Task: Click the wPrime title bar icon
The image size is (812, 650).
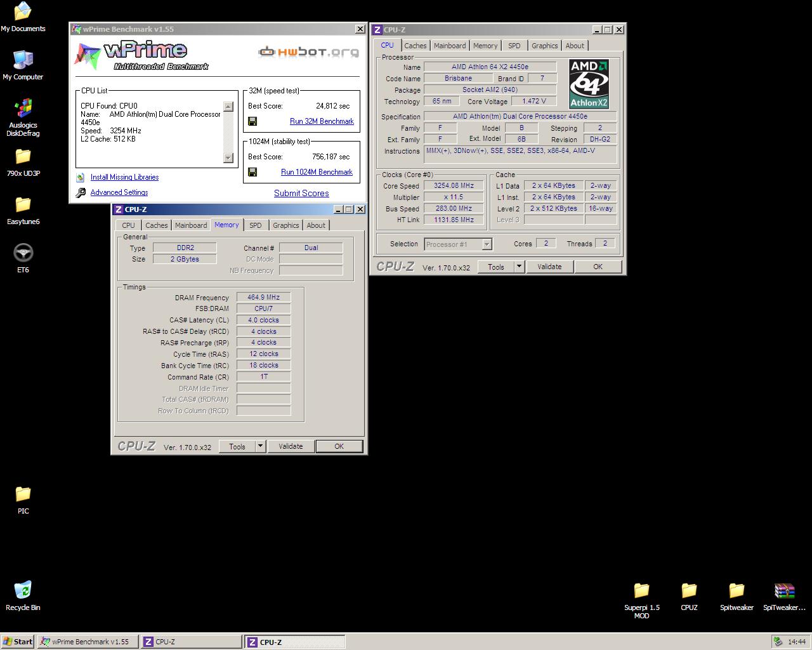Action: point(77,29)
